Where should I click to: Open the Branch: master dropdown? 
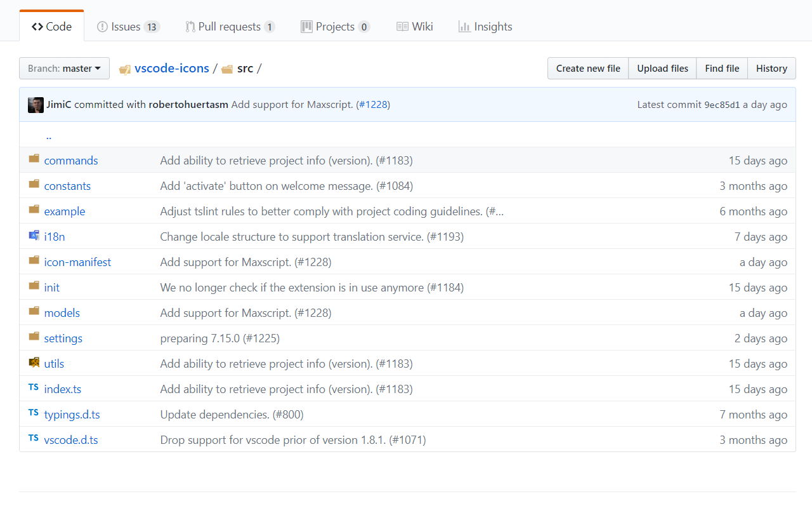pos(64,69)
